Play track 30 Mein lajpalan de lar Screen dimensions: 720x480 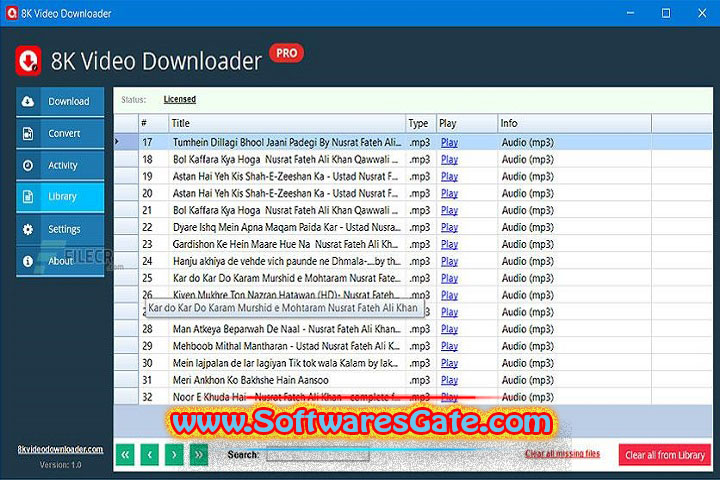[449, 363]
